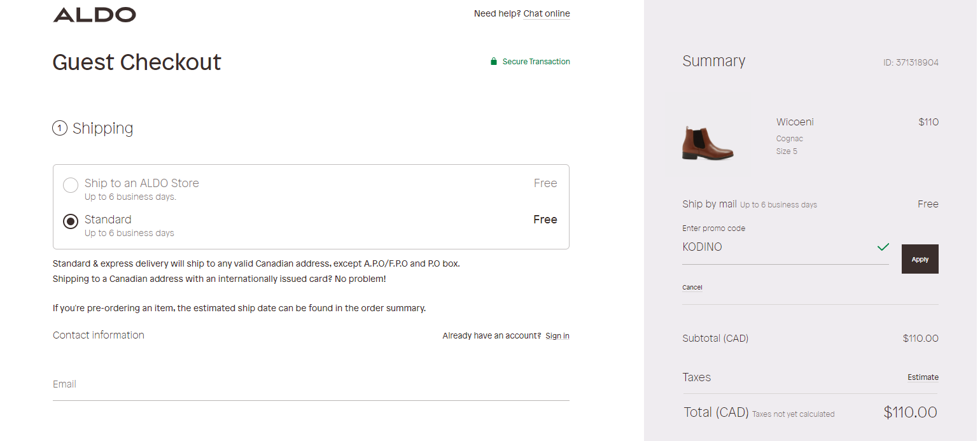Click the Apply promo code button

[x=920, y=259]
